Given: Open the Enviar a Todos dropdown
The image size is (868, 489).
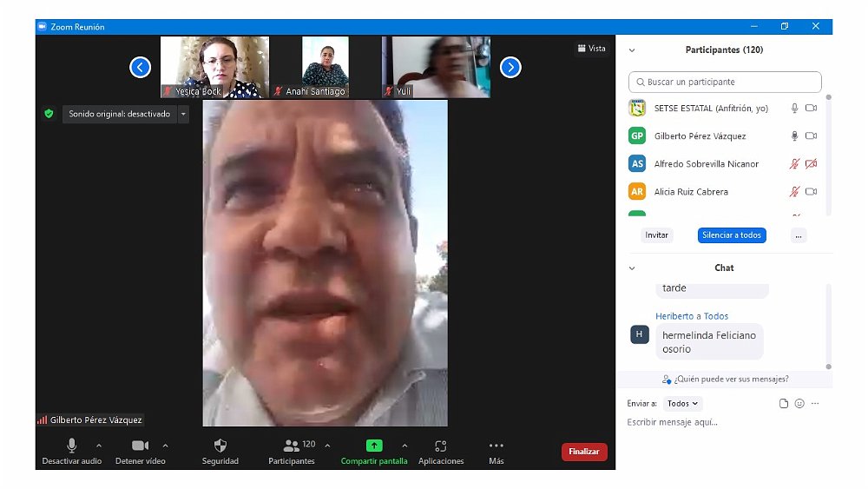Looking at the screenshot, I should [683, 404].
